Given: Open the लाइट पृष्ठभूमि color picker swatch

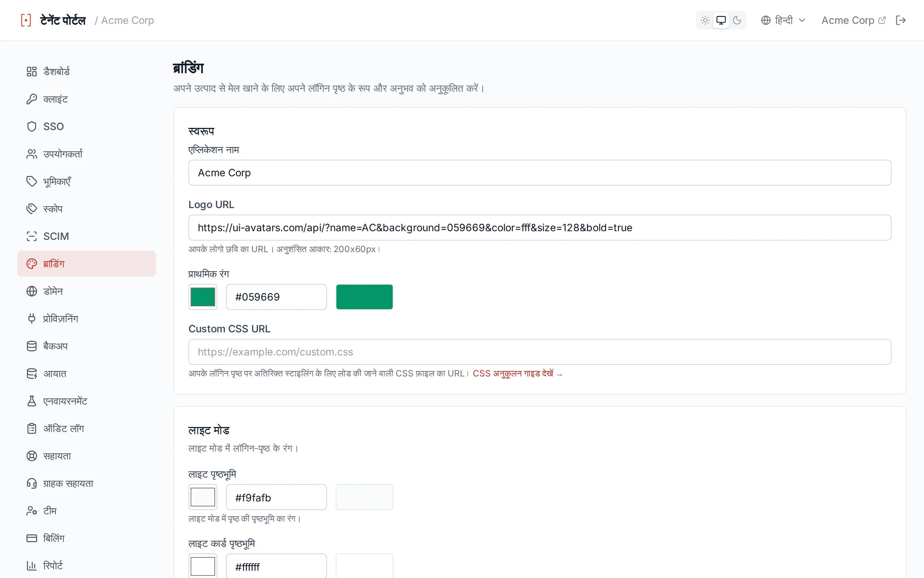Looking at the screenshot, I should point(203,497).
